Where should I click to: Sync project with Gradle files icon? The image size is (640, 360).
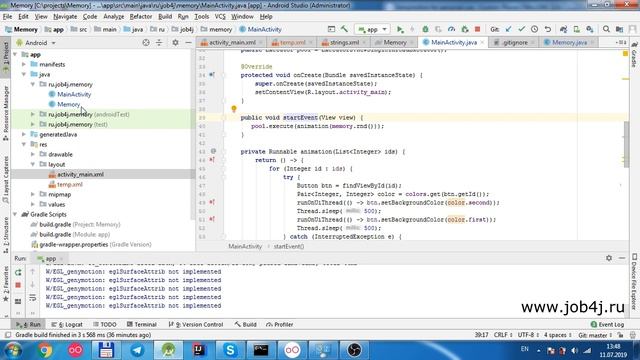563,29
